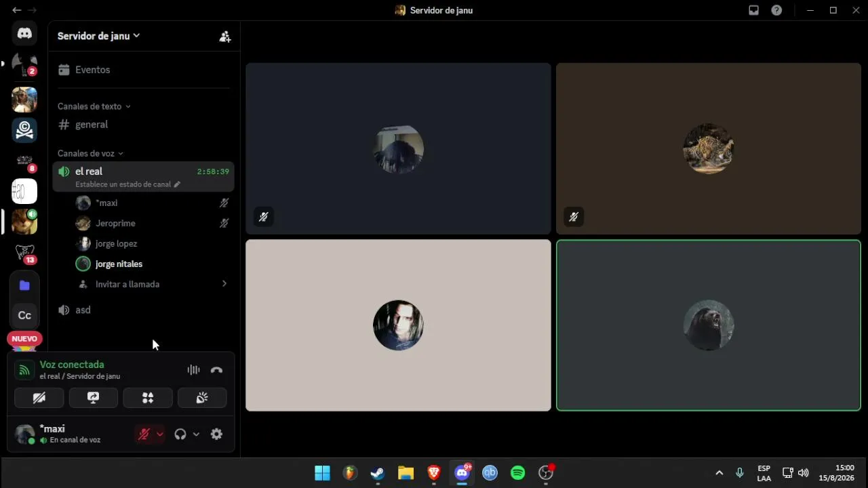Select Jeroprime in the voice member list

pyautogui.click(x=153, y=223)
